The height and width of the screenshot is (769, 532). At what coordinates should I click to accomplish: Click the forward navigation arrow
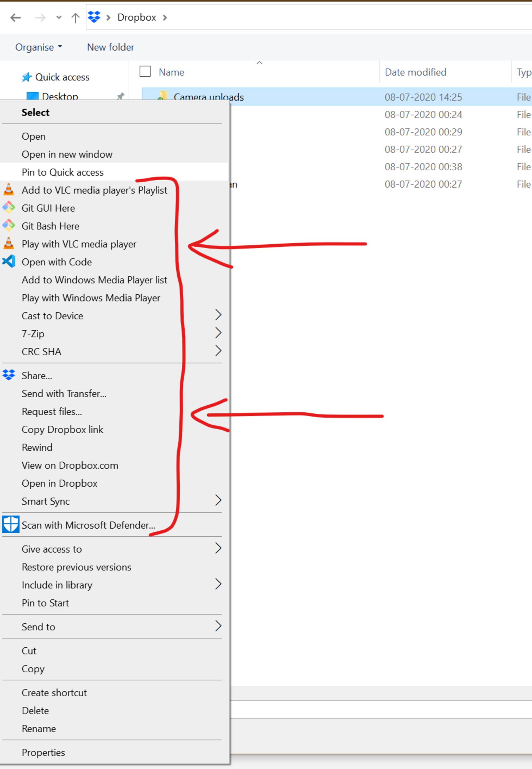coord(40,17)
